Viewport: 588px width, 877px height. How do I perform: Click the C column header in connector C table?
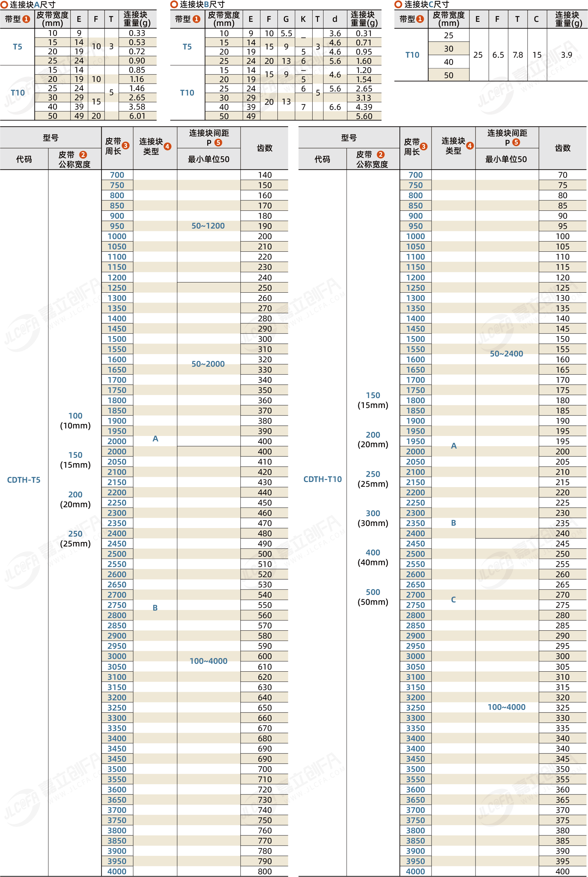click(x=536, y=19)
